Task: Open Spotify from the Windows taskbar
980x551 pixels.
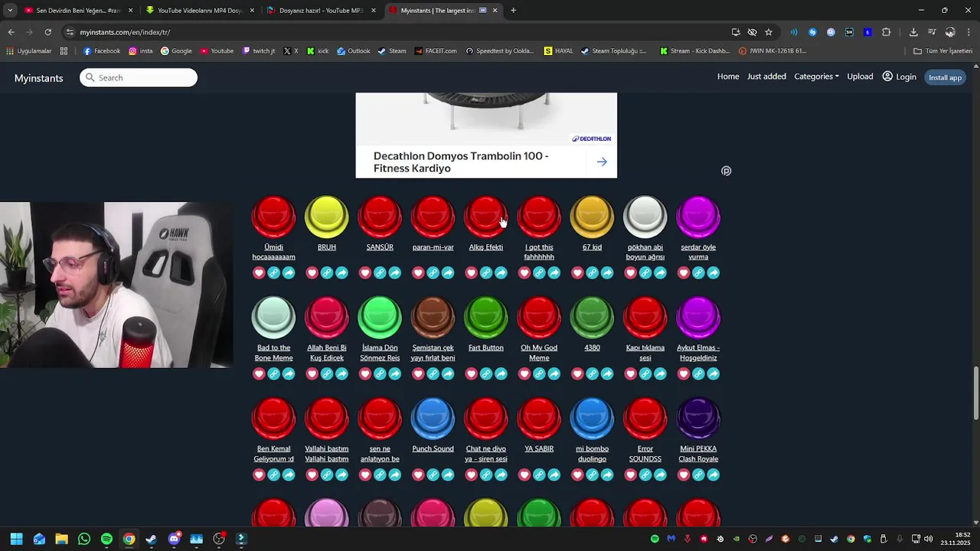Action: point(106,539)
